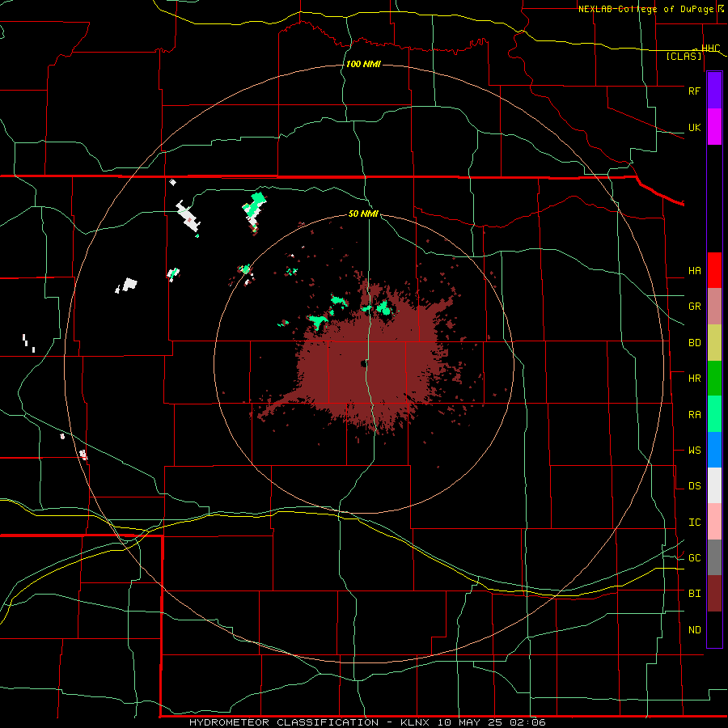Click the GR legend label
728x728 pixels.
point(694,307)
